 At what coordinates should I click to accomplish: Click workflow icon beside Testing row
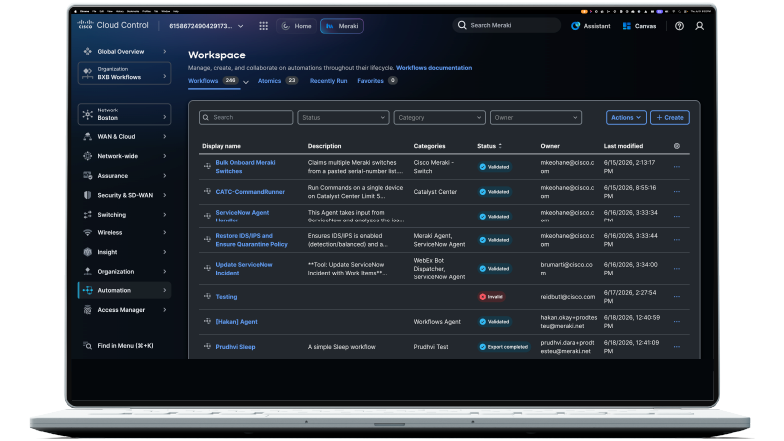pyautogui.click(x=207, y=296)
